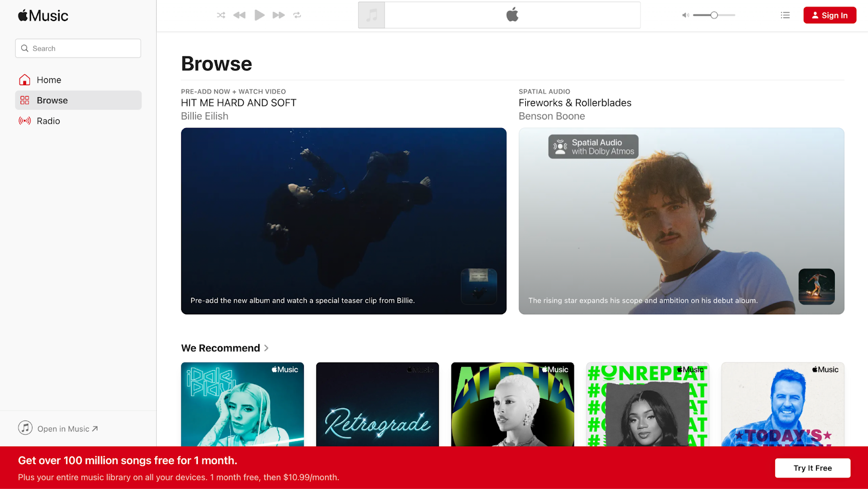Screen dimensions: 868x489
Task: Select Browse in sidebar
Action: pos(78,100)
